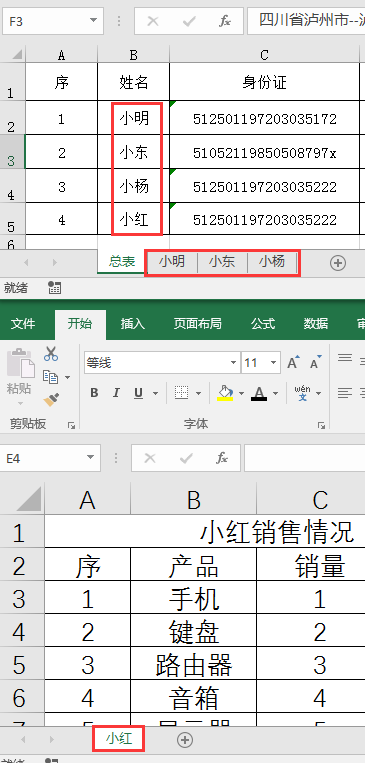
Task: Expand the F3 name box dropdown
Action: [93, 21]
